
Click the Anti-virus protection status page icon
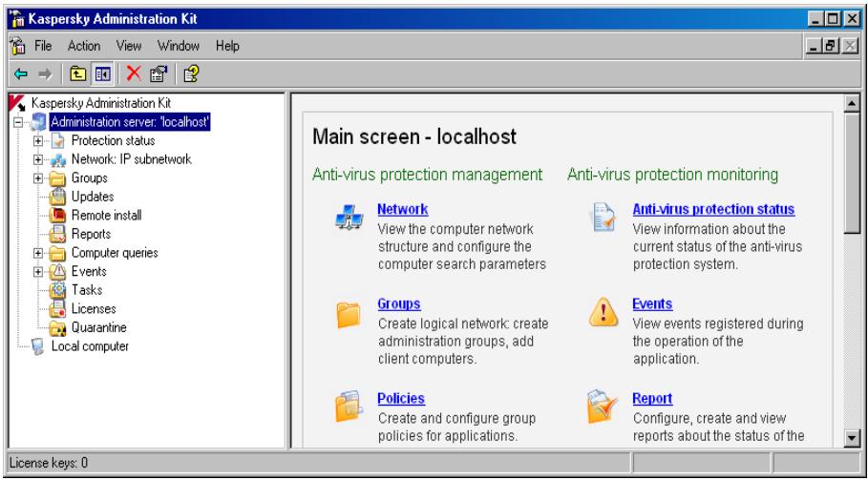tap(603, 220)
